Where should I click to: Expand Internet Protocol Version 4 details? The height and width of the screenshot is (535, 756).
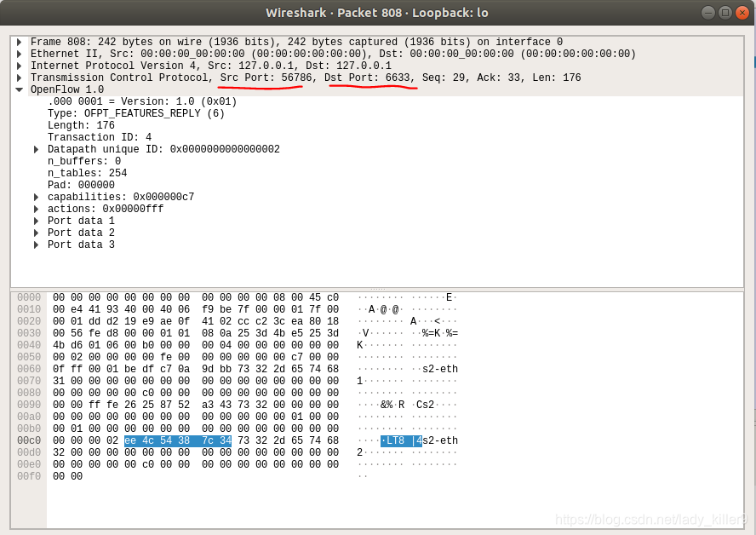(20, 66)
